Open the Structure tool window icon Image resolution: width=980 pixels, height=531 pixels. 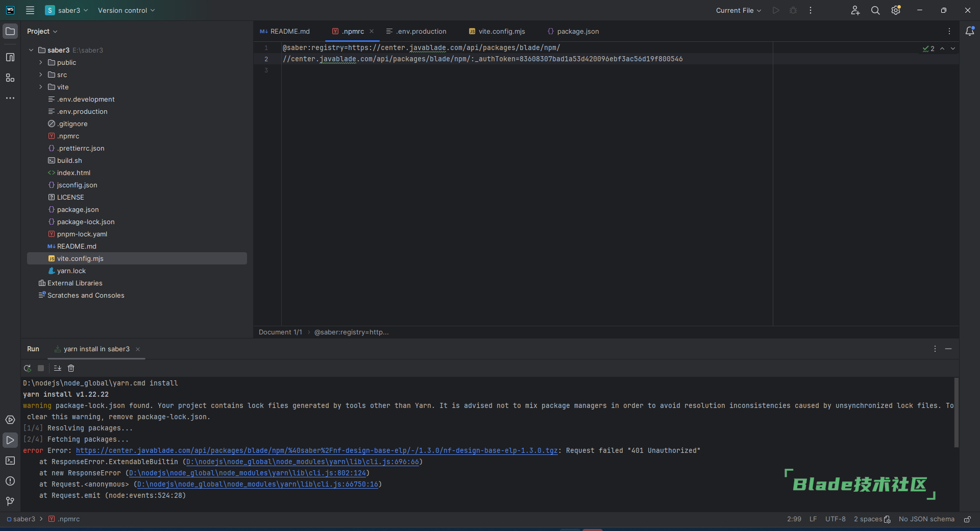[x=10, y=78]
